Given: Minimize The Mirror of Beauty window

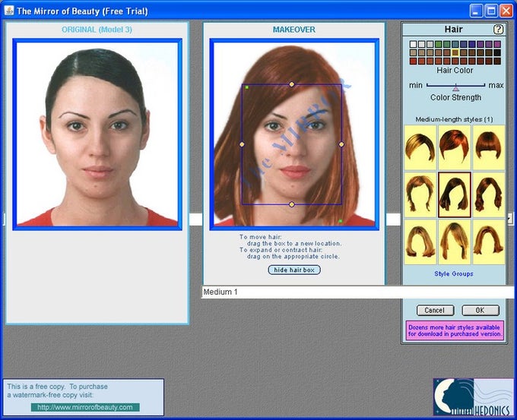Looking at the screenshot, I should click(x=476, y=11).
